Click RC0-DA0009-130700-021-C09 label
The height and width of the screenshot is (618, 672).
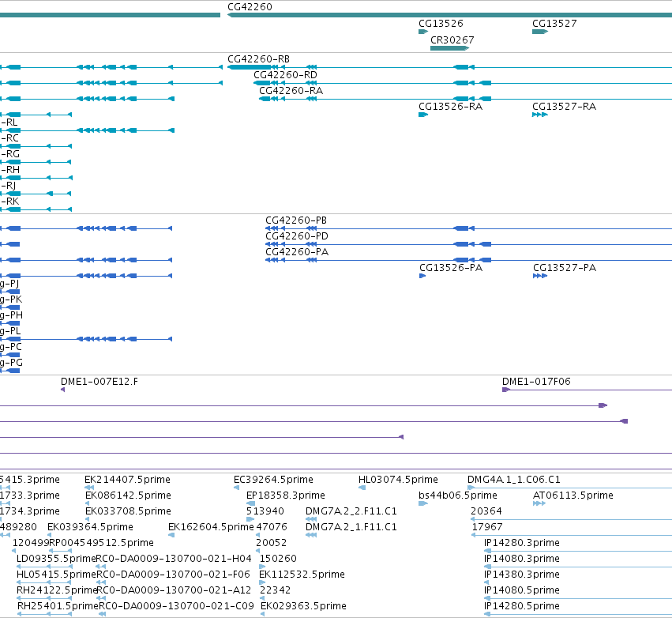coord(176,606)
